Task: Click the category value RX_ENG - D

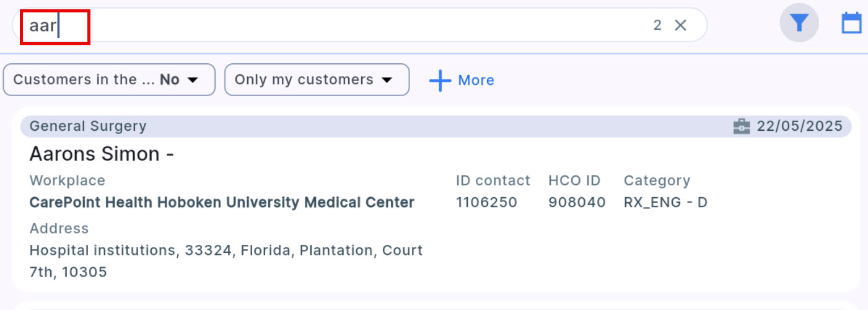Action: pyautogui.click(x=665, y=202)
